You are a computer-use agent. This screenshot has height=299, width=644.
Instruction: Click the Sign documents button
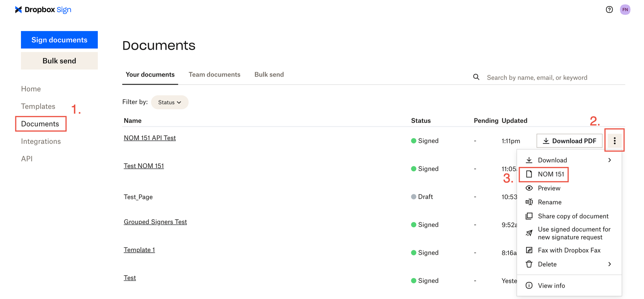(59, 40)
